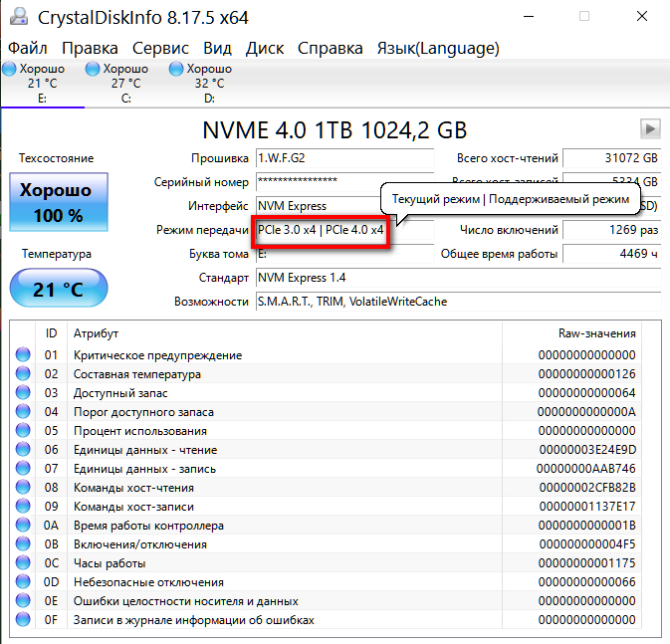
Task: Click the Raw-значения column header
Action: click(571, 333)
